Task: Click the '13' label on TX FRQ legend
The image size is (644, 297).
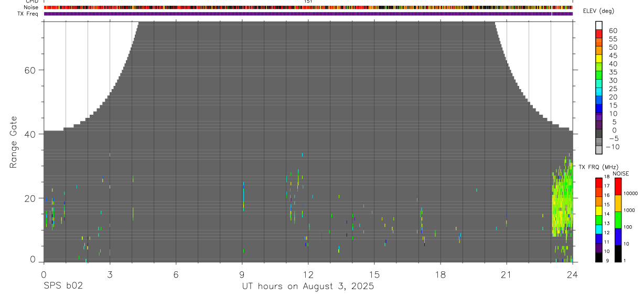Action: pos(607,223)
